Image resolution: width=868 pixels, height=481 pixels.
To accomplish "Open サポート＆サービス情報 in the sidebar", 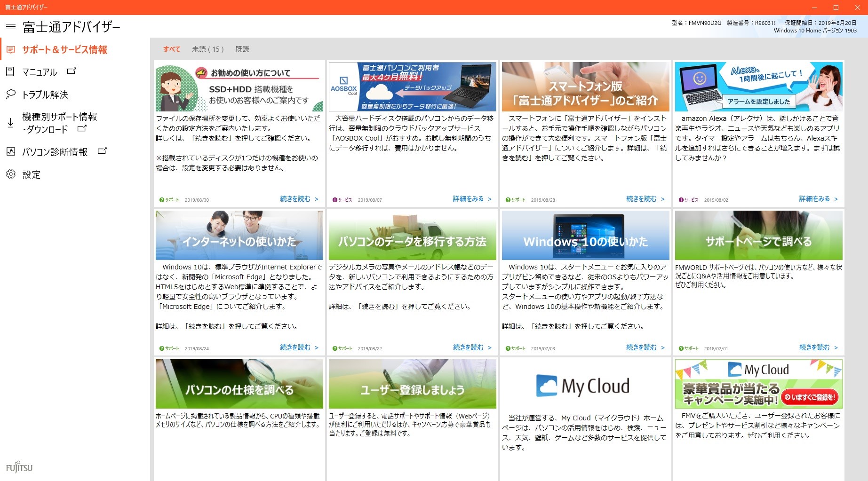I will pos(65,50).
